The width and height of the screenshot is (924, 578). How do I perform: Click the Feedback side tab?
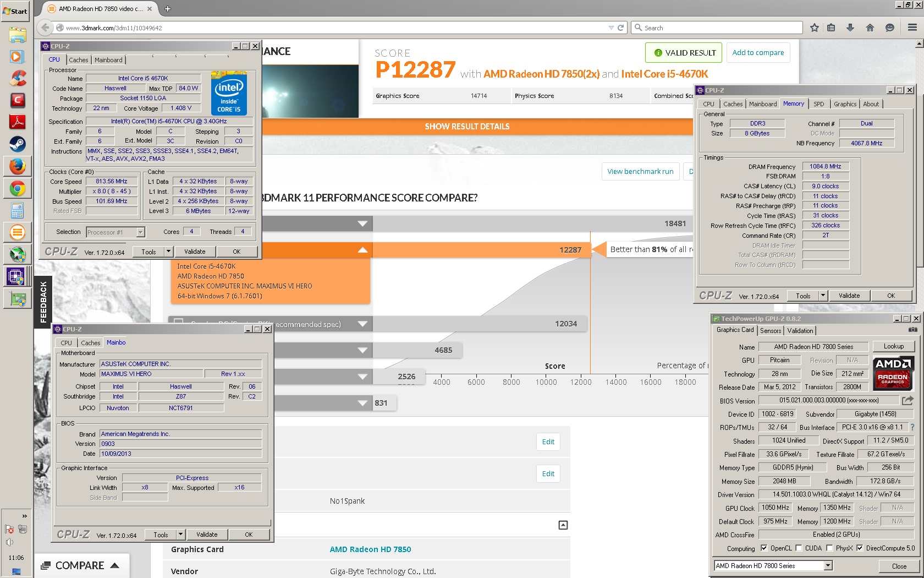click(43, 302)
